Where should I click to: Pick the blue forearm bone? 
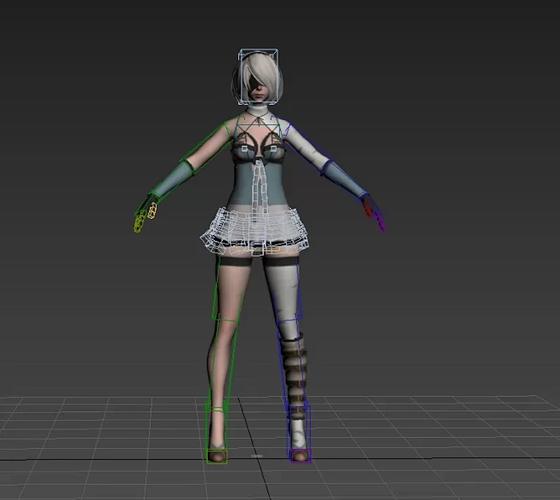pos(345,179)
